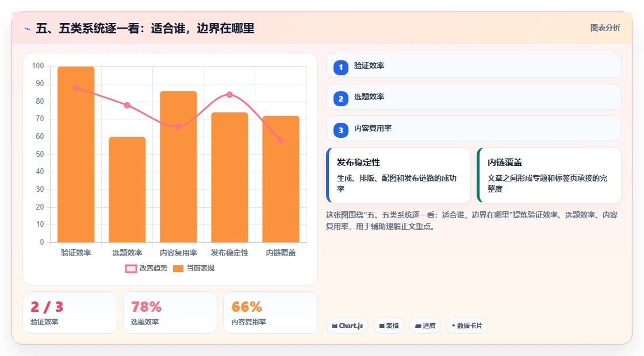Toggle the 当前表现 legend item
This screenshot has width=644, height=356.
pos(193,268)
